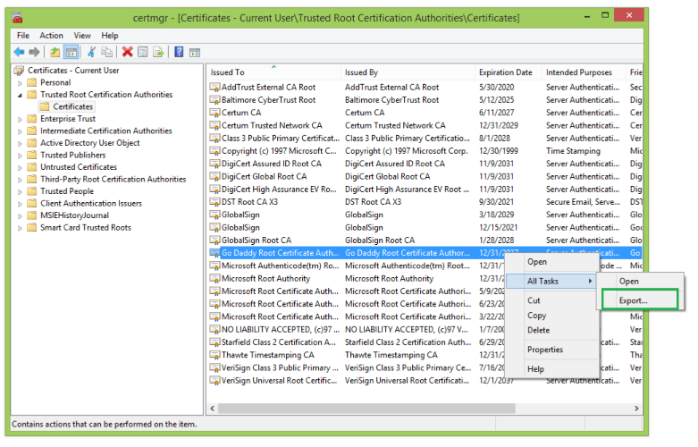Choose Export... from the All Tasks submenu
The image size is (698, 447).
pyautogui.click(x=640, y=301)
